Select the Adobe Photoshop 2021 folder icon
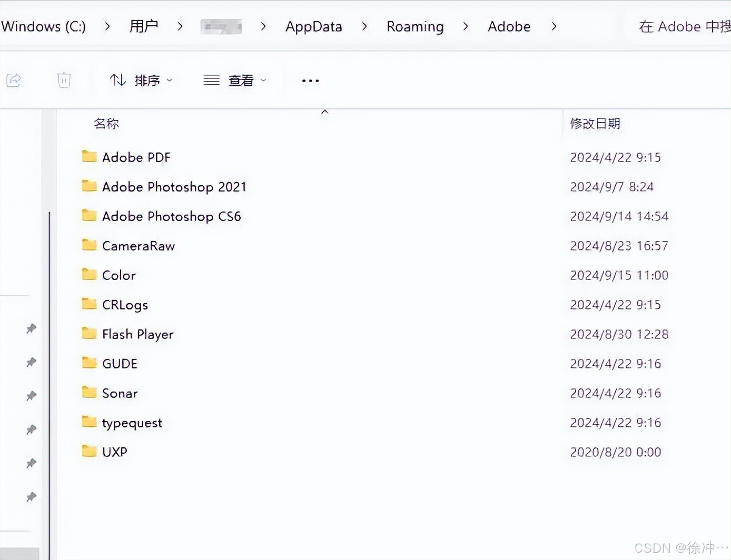 (89, 186)
